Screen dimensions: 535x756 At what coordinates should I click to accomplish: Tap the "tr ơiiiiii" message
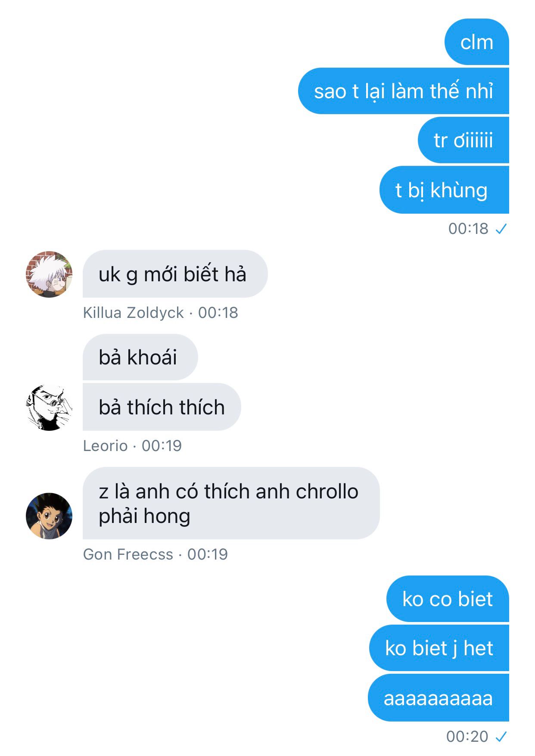463,140
